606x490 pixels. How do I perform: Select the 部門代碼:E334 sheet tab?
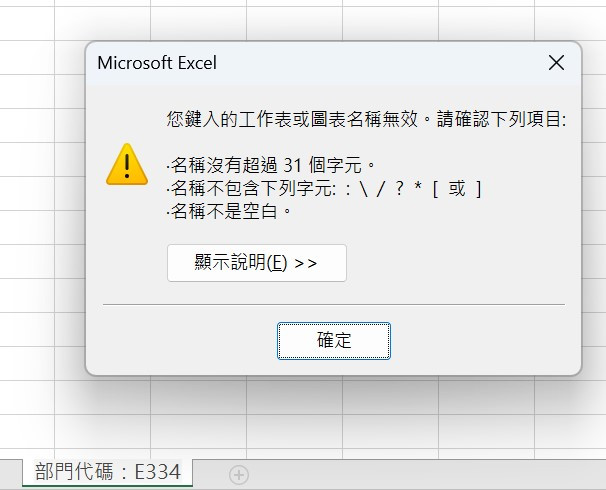coord(107,472)
